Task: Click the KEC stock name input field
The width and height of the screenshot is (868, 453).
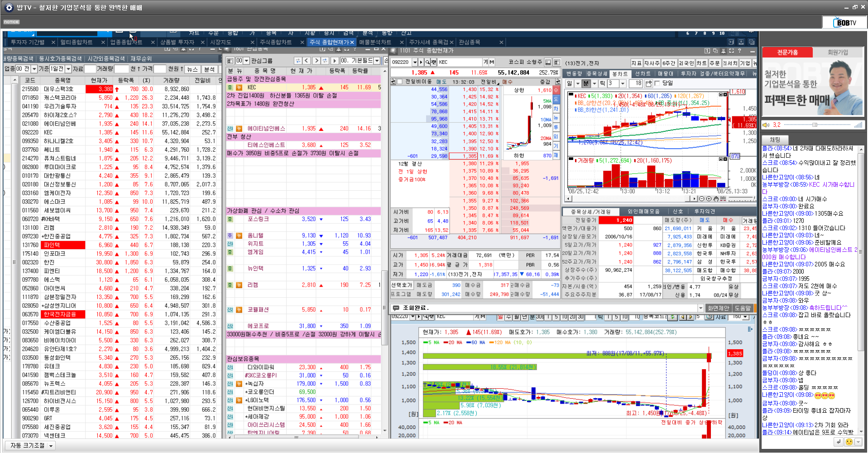Action: 459,62
